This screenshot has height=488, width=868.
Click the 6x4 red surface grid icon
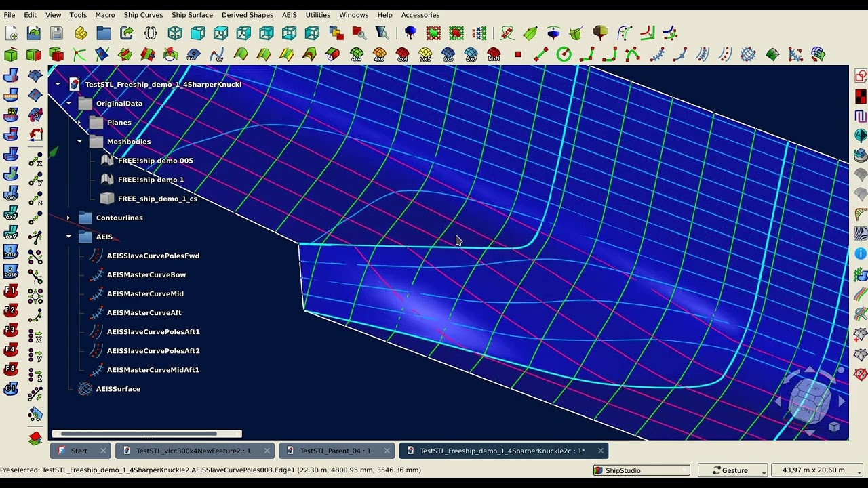pos(403,54)
